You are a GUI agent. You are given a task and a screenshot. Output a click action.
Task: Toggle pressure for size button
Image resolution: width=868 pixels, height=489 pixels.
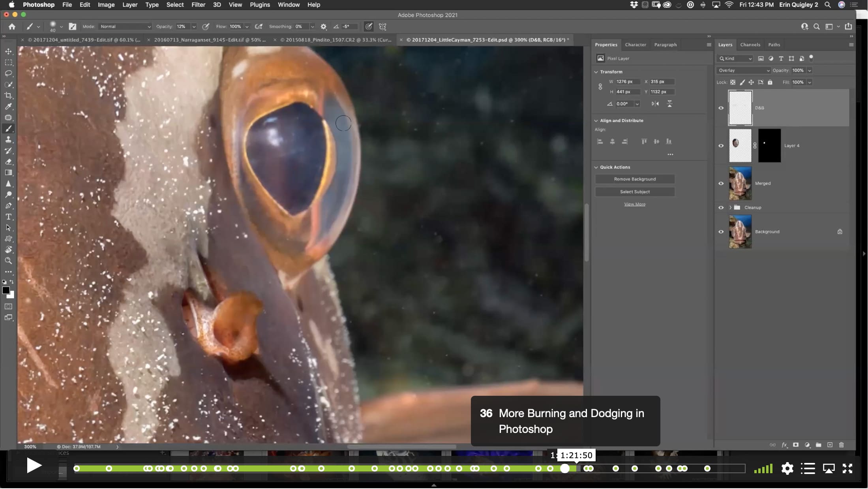click(x=369, y=26)
